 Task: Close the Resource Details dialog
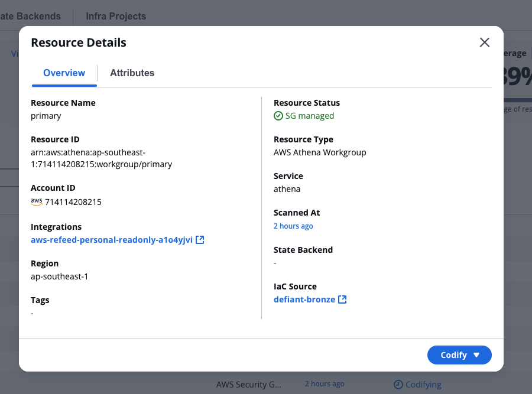tap(485, 43)
